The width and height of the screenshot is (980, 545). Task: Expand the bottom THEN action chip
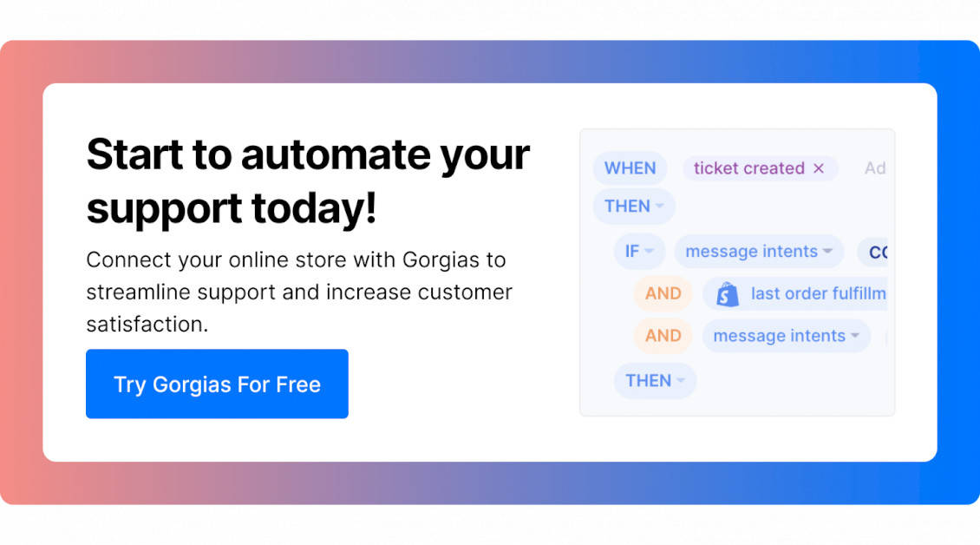pos(655,381)
